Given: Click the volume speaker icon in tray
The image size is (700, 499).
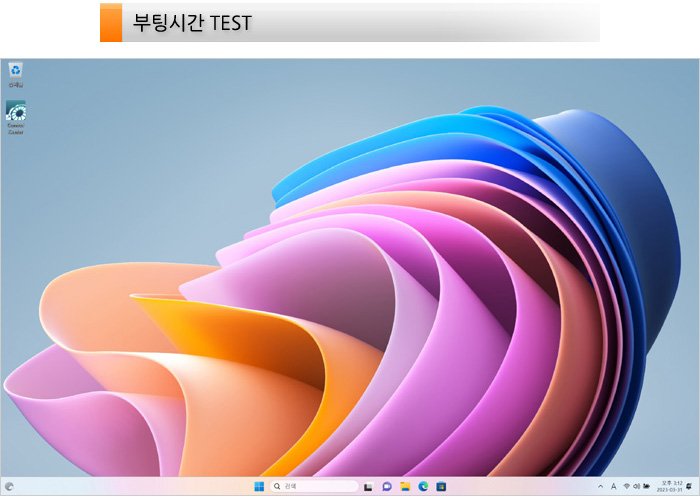Looking at the screenshot, I should pos(636,487).
